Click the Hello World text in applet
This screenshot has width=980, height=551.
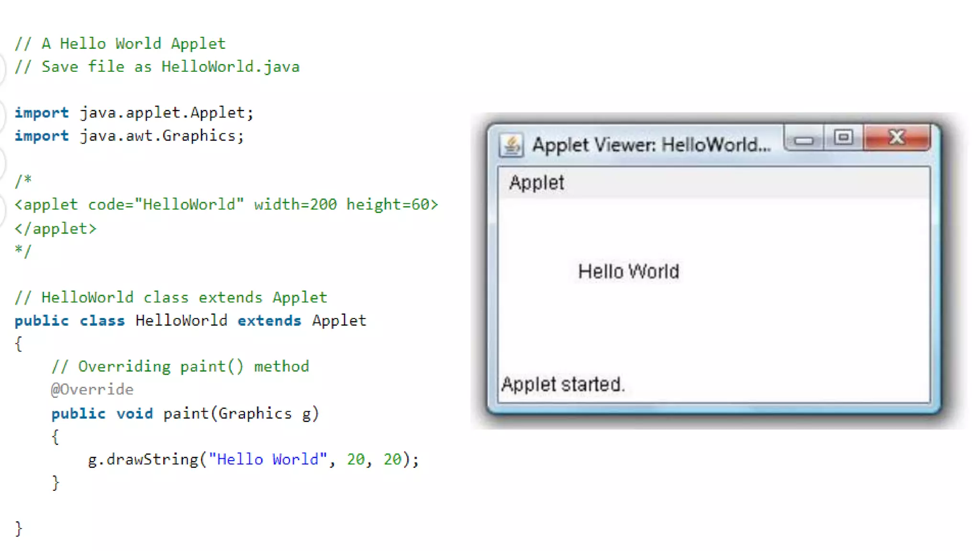point(628,272)
